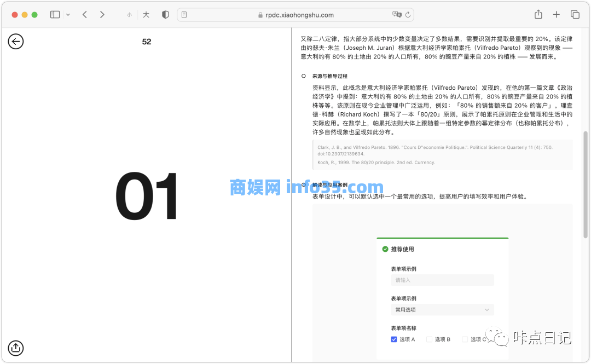Open the 常用选项 dropdown
This screenshot has height=364, width=591.
(x=442, y=310)
